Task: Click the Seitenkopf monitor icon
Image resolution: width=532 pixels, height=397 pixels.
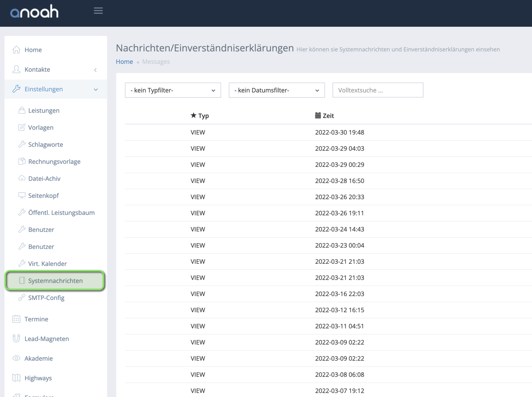Action: (22, 196)
